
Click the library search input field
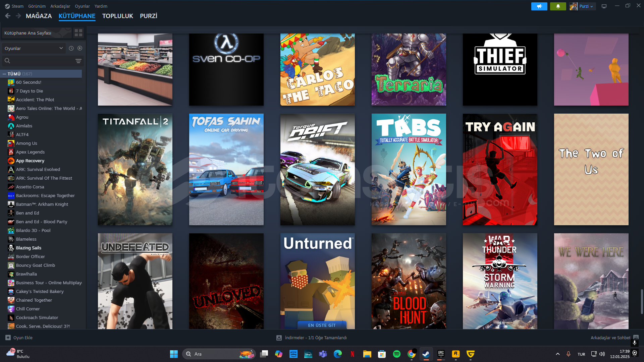42,61
